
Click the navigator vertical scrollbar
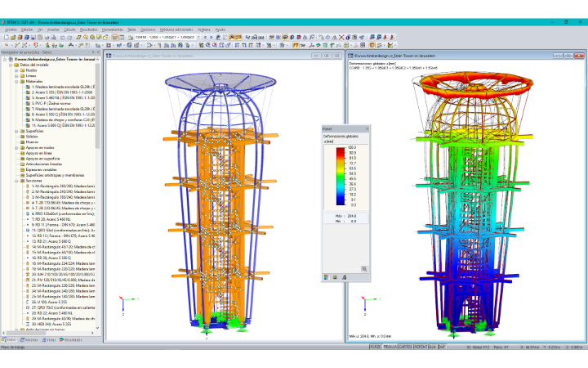[97, 105]
